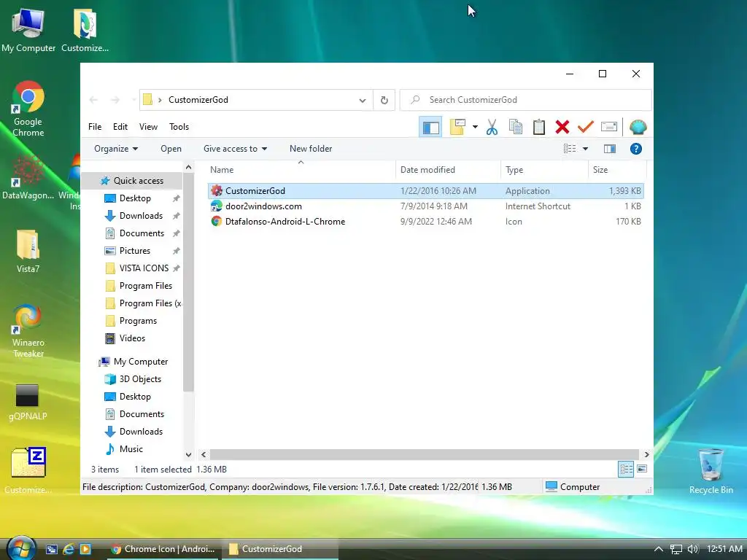Select My Computer in navigation pane

coord(141,362)
